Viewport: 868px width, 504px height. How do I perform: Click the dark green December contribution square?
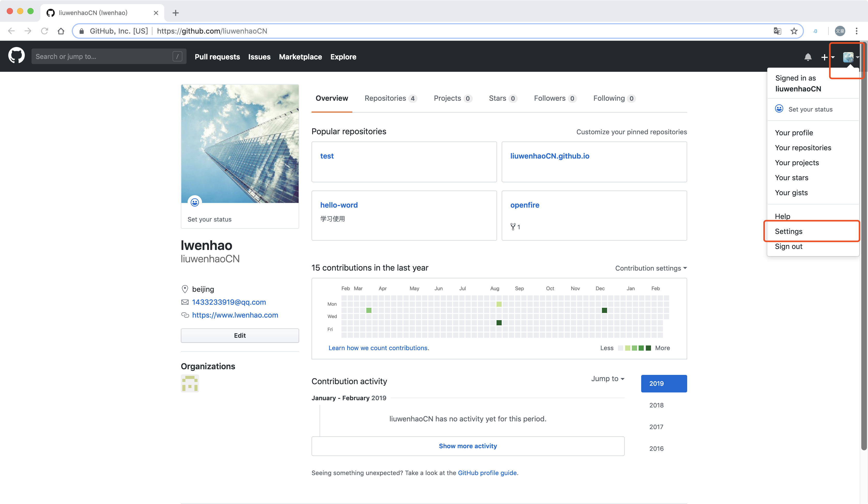pos(604,310)
